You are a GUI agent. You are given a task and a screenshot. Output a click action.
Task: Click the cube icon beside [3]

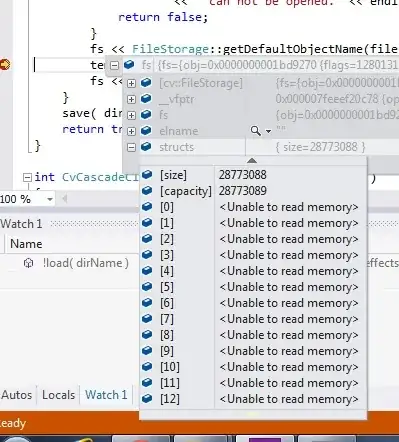click(x=147, y=254)
